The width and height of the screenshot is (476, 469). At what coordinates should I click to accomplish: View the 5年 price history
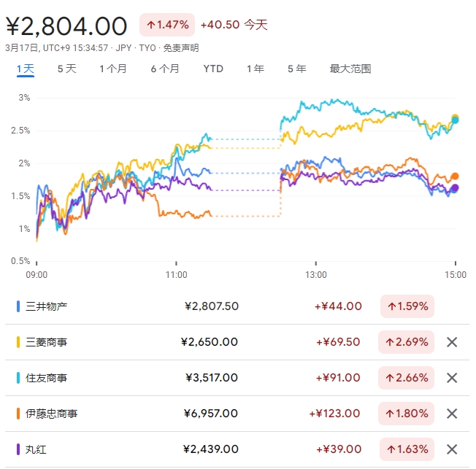point(296,69)
